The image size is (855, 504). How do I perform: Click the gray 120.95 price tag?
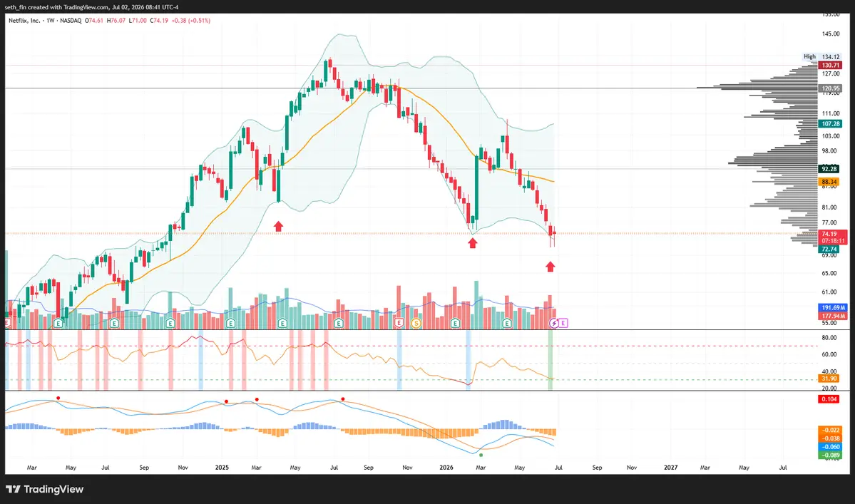[x=830, y=88]
